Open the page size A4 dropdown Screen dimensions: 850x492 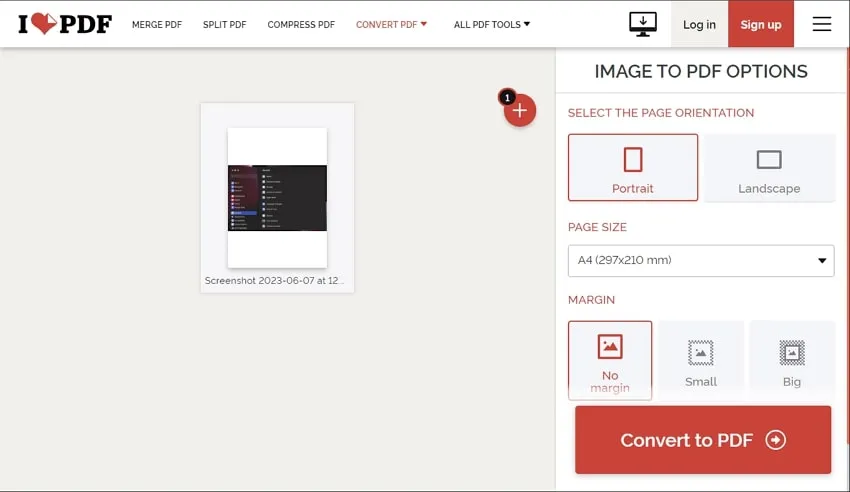coord(701,261)
